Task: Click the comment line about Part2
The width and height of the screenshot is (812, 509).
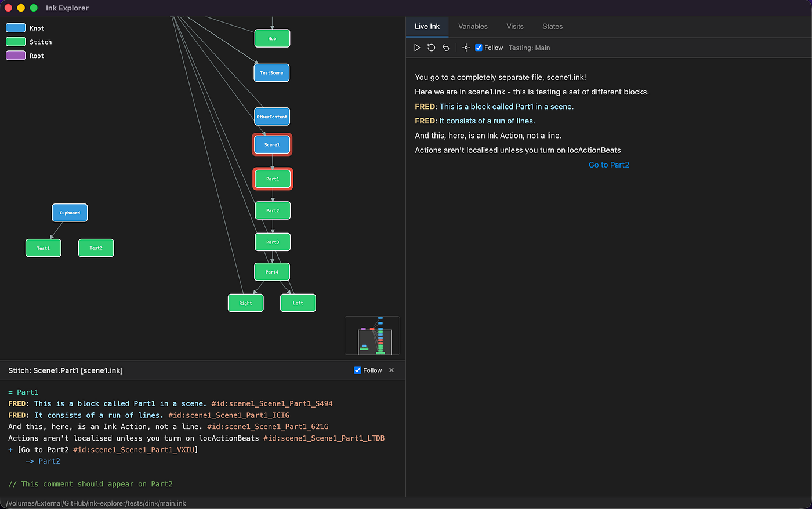Action: tap(90, 484)
